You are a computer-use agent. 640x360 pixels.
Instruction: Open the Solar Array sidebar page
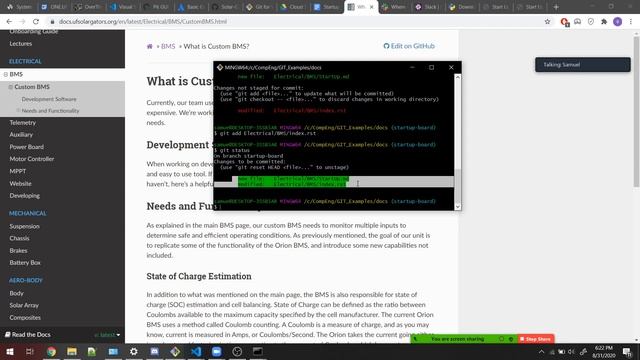tap(24, 305)
